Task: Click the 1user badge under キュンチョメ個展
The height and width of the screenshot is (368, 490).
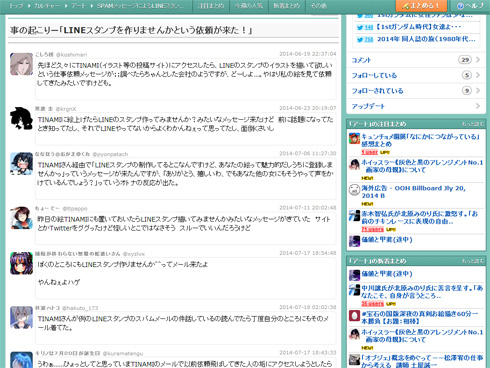Action: point(370,152)
